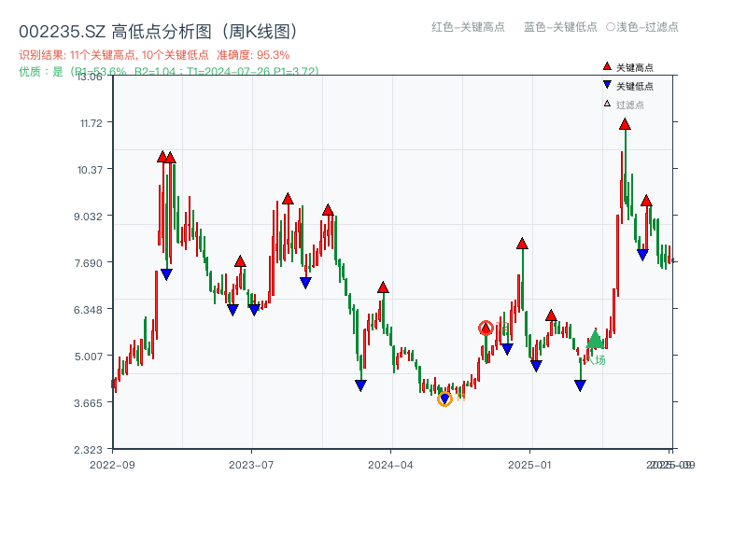Select the double red triangle marker at the 2022-10 peak
The image size is (747, 560).
point(166,156)
